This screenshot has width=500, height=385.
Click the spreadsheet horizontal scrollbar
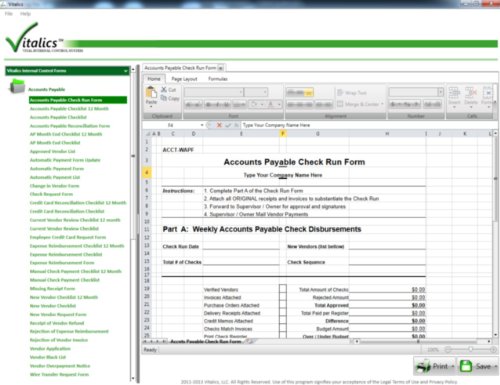pos(423,342)
